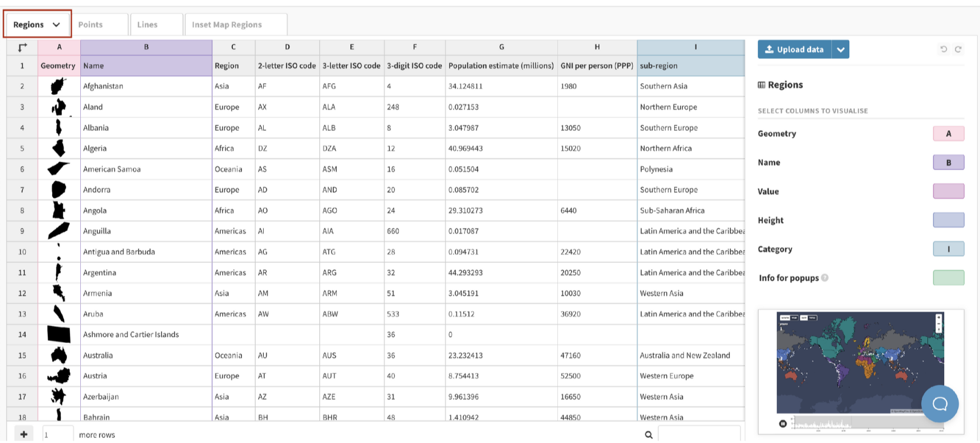
Task: Click Afghanistan's geometry shape icon
Action: [58, 86]
